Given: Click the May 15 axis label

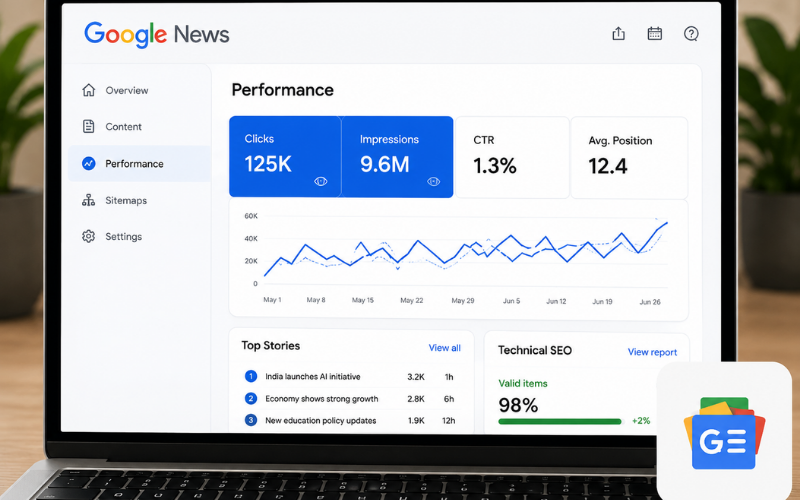Looking at the screenshot, I should [363, 300].
